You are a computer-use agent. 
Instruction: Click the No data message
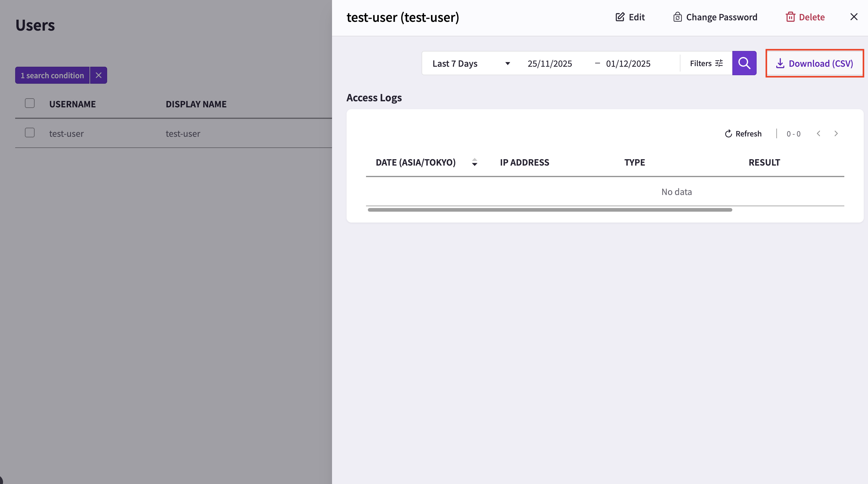[676, 192]
